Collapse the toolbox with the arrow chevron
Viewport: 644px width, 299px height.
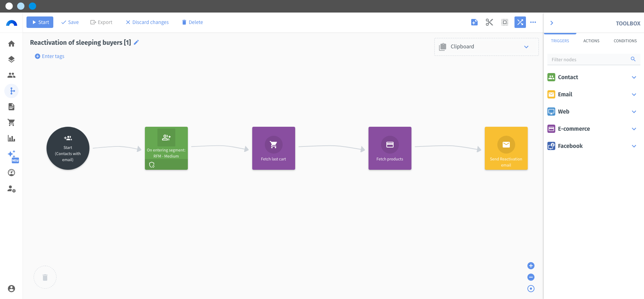click(552, 23)
